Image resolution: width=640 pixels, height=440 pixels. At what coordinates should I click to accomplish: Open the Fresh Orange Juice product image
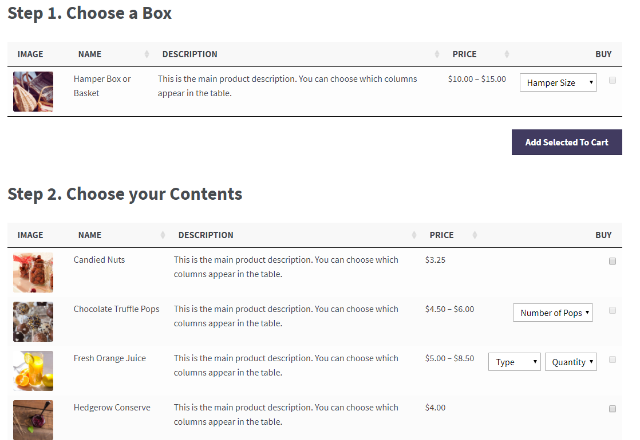[33, 371]
